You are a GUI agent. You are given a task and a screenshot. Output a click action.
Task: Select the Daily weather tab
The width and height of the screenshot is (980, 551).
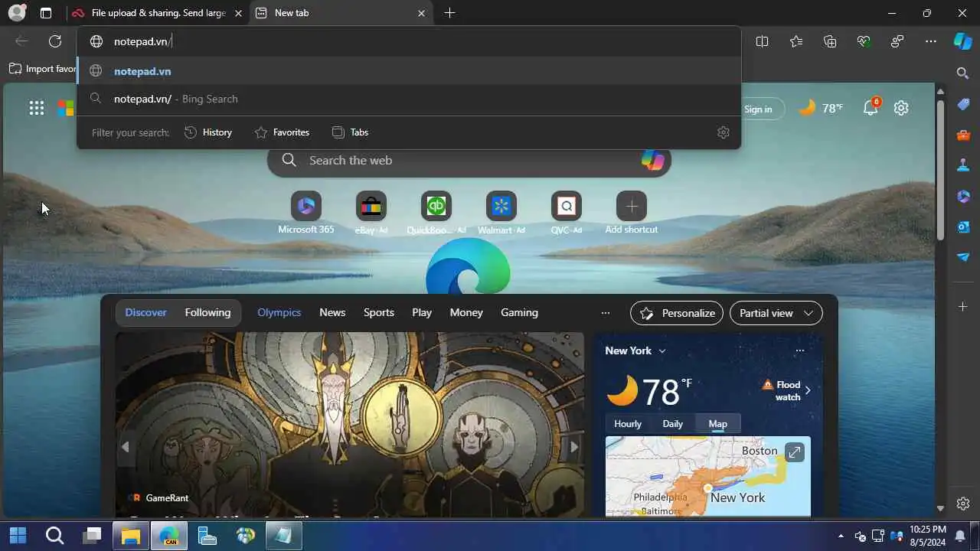[672, 423]
